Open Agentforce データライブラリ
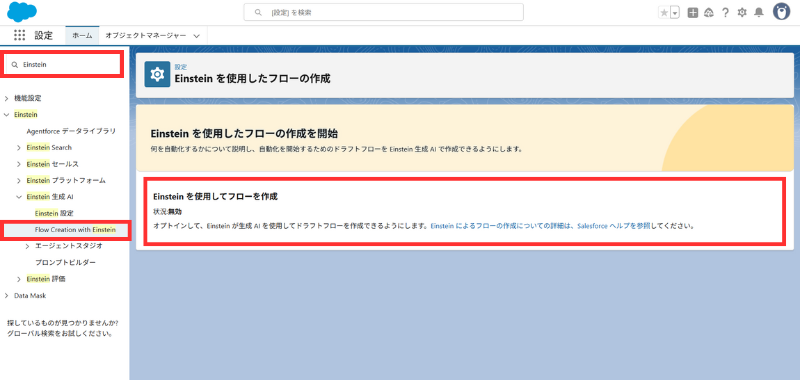 pyautogui.click(x=71, y=131)
